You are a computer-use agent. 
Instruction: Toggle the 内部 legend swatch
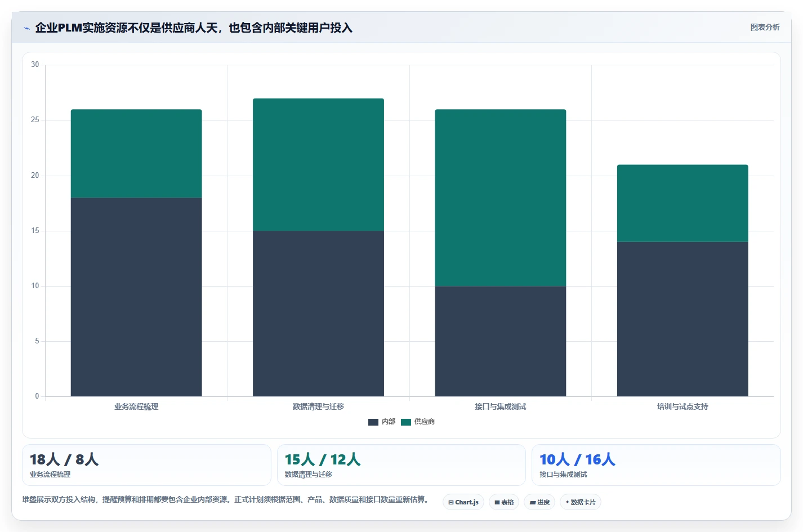(373, 422)
